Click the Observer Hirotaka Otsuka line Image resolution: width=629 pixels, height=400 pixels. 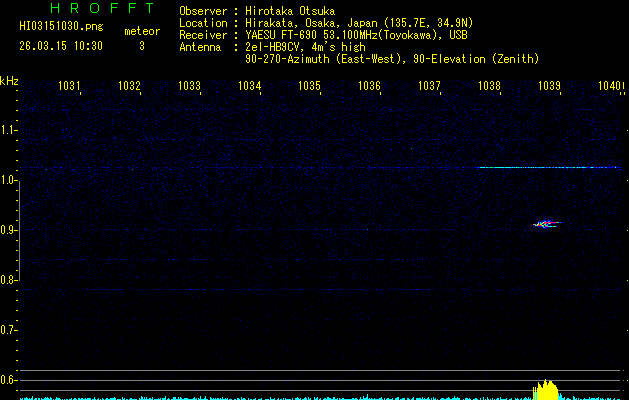point(257,11)
